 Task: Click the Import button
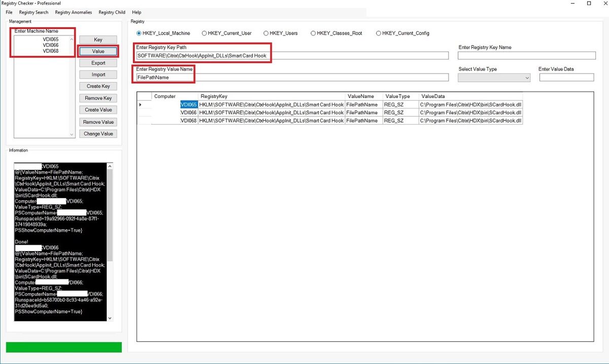(x=98, y=75)
